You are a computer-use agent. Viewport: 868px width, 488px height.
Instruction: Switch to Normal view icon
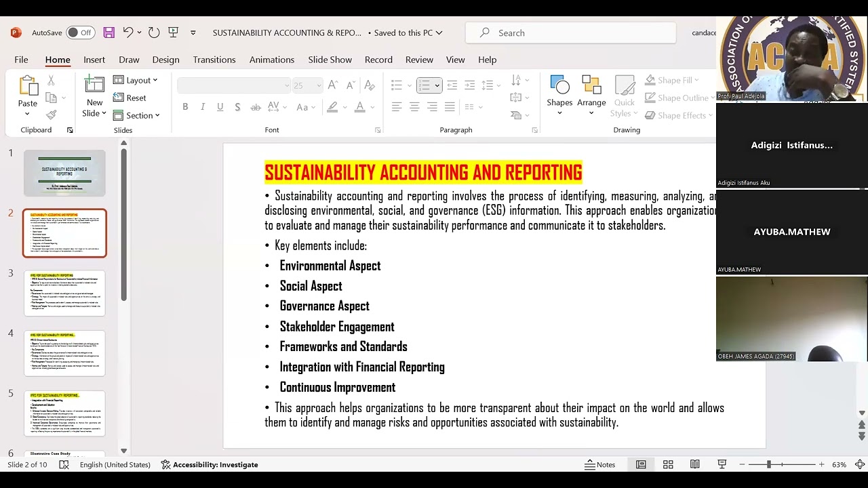(641, 464)
